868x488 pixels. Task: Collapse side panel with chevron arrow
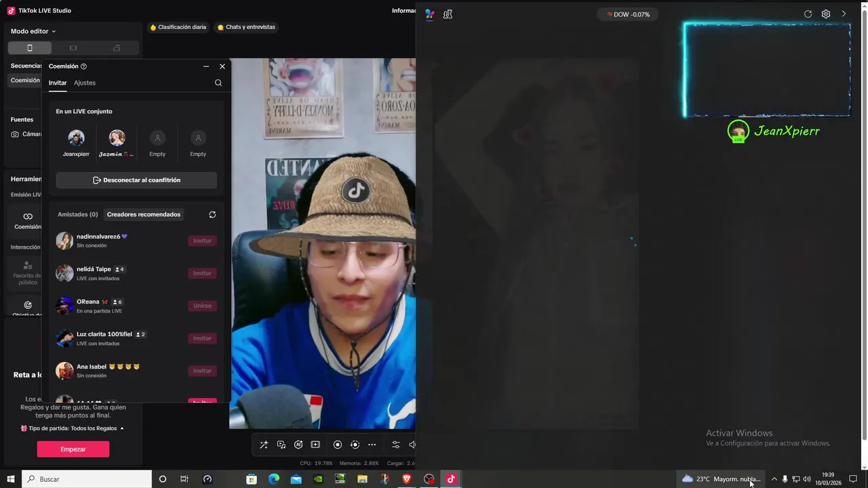pyautogui.click(x=844, y=14)
